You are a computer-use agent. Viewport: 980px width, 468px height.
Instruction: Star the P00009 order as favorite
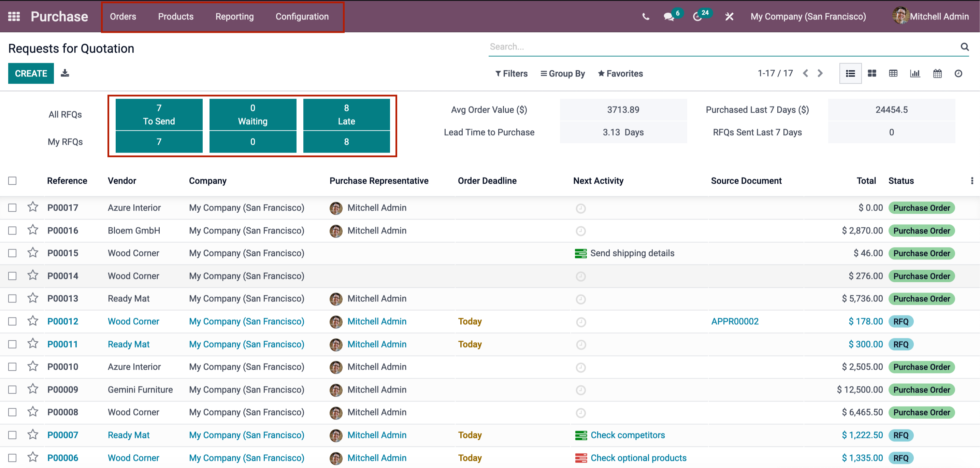33,389
